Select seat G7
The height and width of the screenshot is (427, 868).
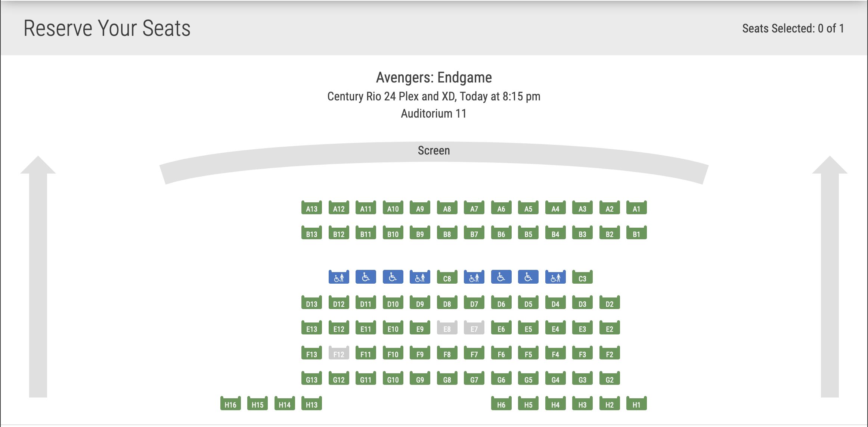click(x=474, y=378)
